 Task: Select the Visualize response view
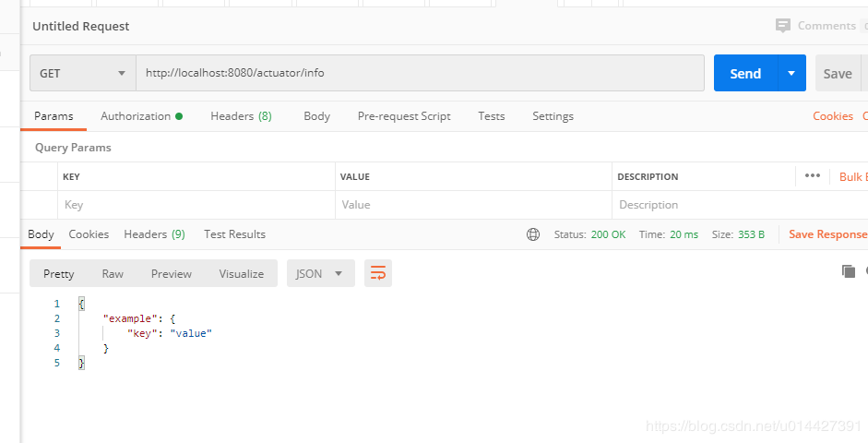(242, 273)
